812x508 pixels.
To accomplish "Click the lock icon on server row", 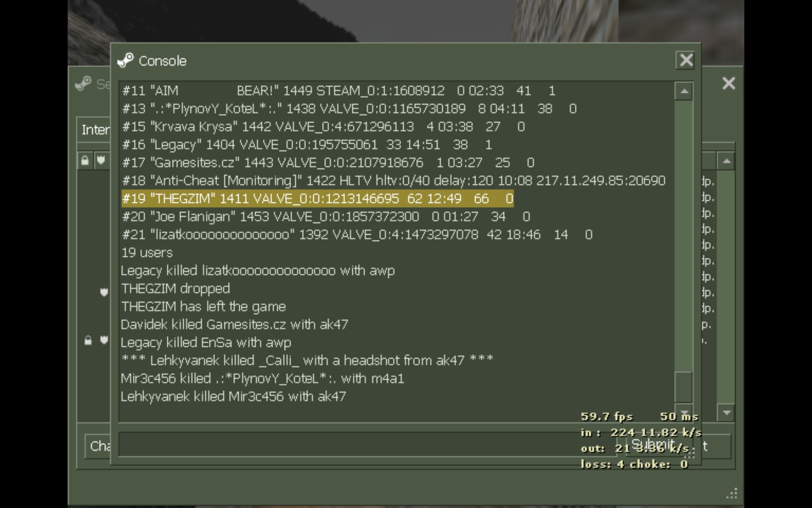I will pos(88,341).
